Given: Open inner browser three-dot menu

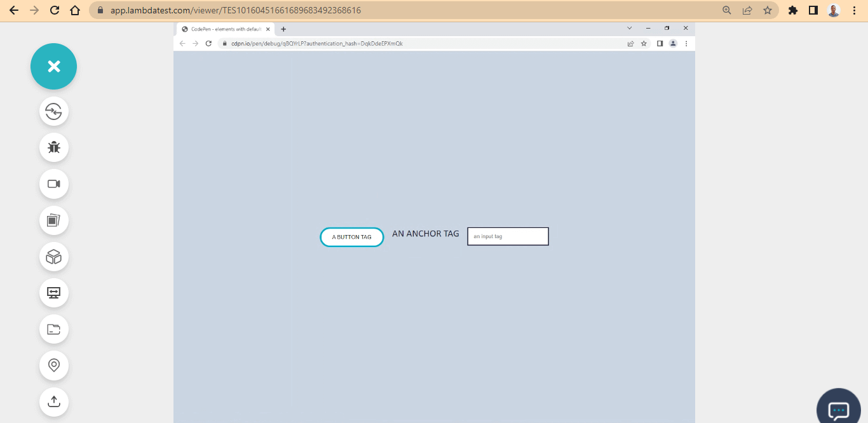Looking at the screenshot, I should 686,43.
